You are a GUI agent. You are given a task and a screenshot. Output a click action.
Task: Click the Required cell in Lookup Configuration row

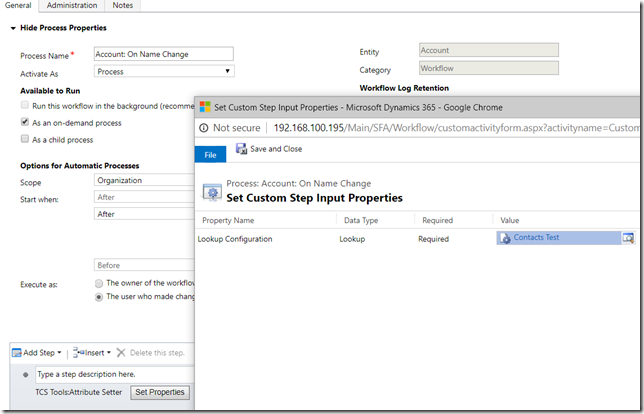(x=433, y=239)
